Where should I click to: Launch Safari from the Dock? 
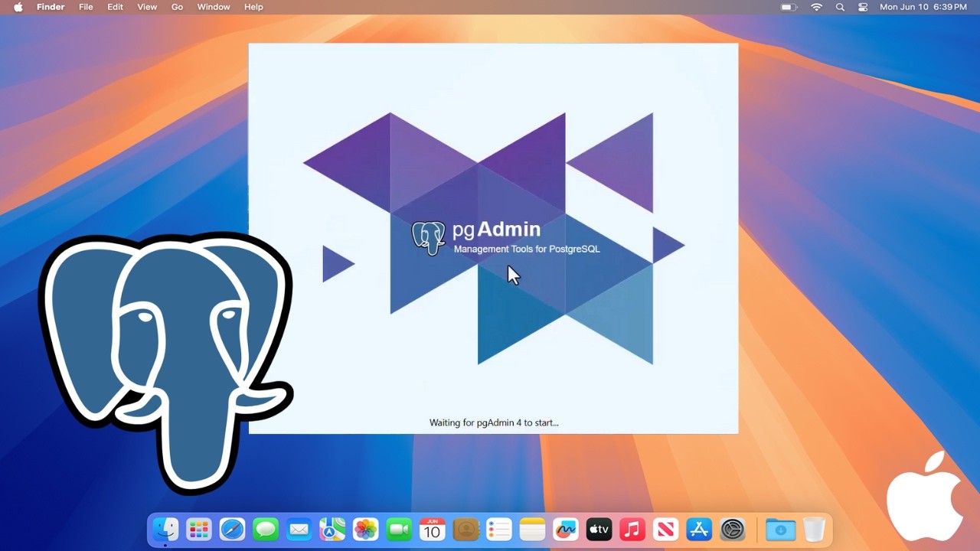tap(232, 529)
